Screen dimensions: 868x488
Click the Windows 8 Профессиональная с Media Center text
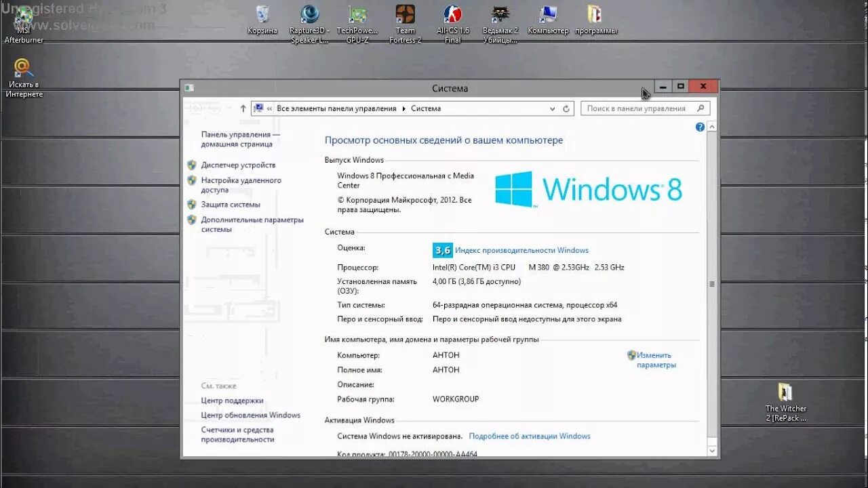pyautogui.click(x=406, y=180)
